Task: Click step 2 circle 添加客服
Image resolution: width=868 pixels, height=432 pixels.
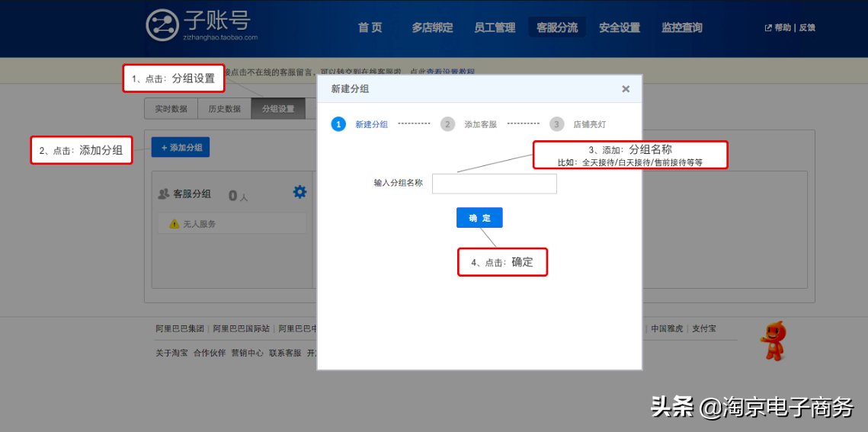Action: (x=448, y=124)
